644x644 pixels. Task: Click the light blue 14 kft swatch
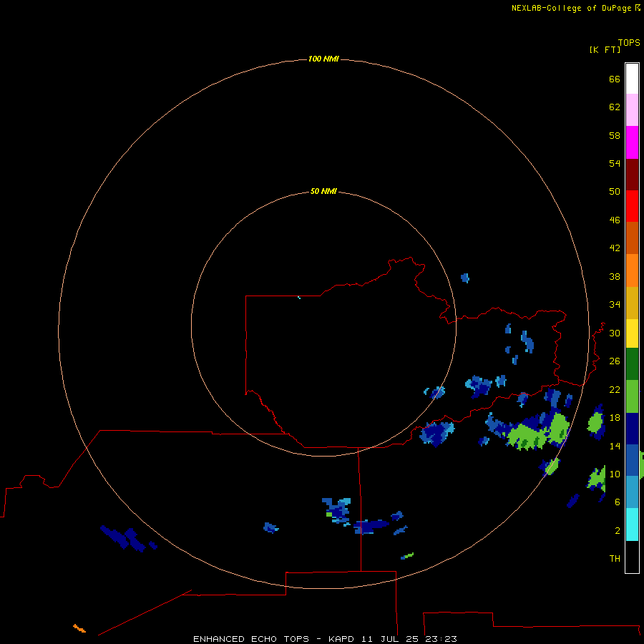pyautogui.click(x=632, y=492)
